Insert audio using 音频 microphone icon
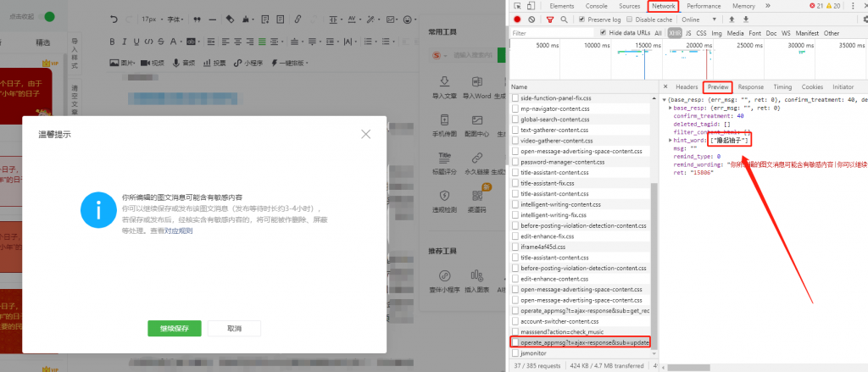 (x=184, y=63)
